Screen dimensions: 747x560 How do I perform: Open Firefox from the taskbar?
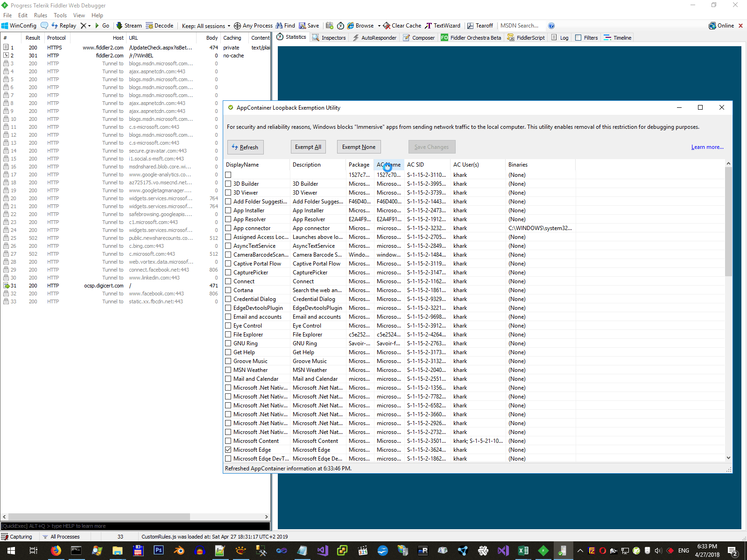point(56,551)
